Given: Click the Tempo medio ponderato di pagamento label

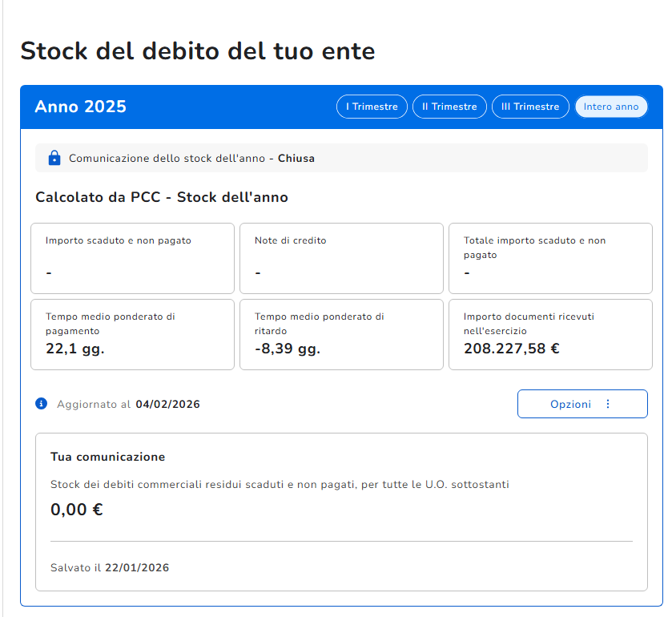Looking at the screenshot, I should pyautogui.click(x=111, y=324).
